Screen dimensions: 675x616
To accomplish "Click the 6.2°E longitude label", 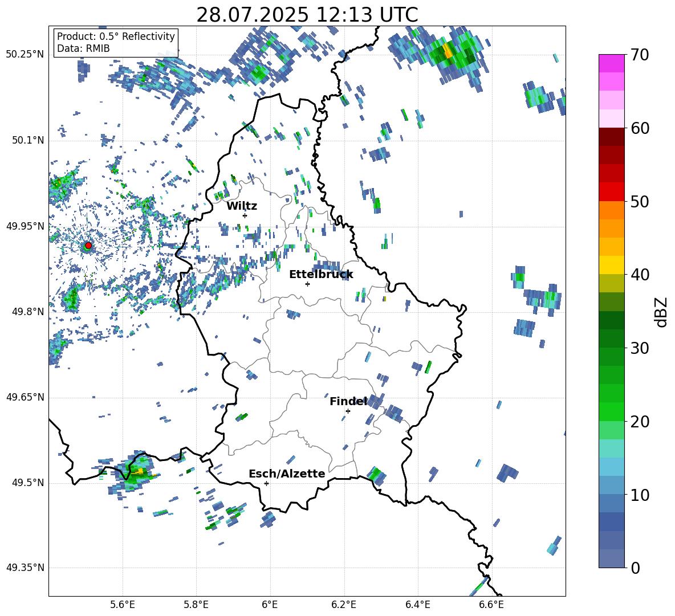I will click(344, 605).
